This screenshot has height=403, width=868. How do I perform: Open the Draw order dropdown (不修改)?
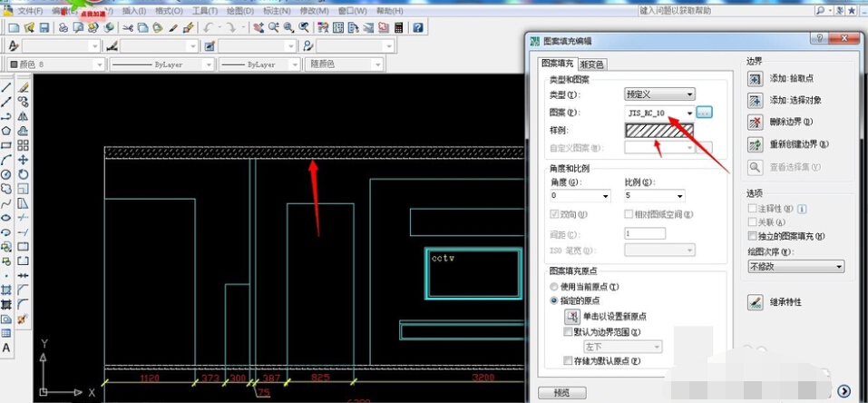(795, 267)
